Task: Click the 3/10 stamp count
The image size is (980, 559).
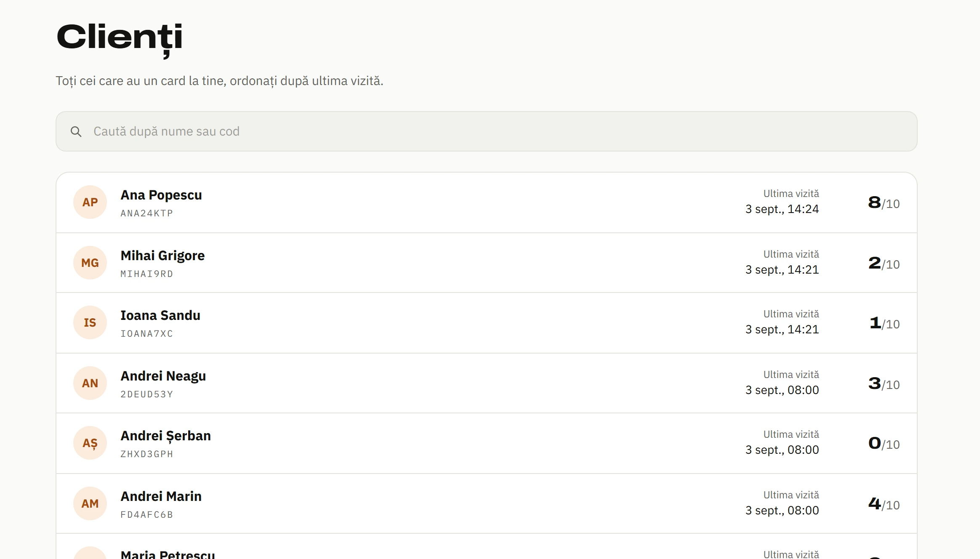Action: coord(884,384)
